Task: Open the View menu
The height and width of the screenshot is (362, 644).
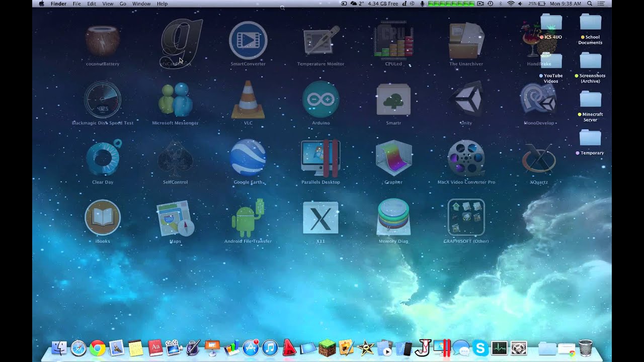Action: click(x=108, y=4)
